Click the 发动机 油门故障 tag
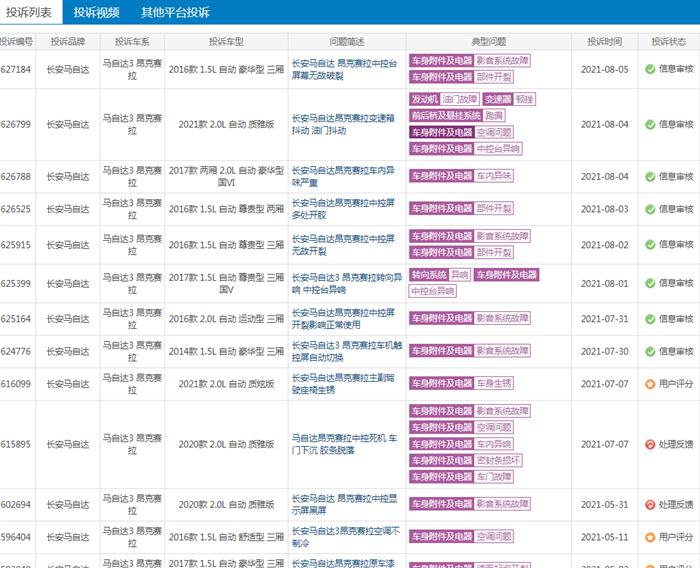The image size is (700, 568). tap(444, 99)
